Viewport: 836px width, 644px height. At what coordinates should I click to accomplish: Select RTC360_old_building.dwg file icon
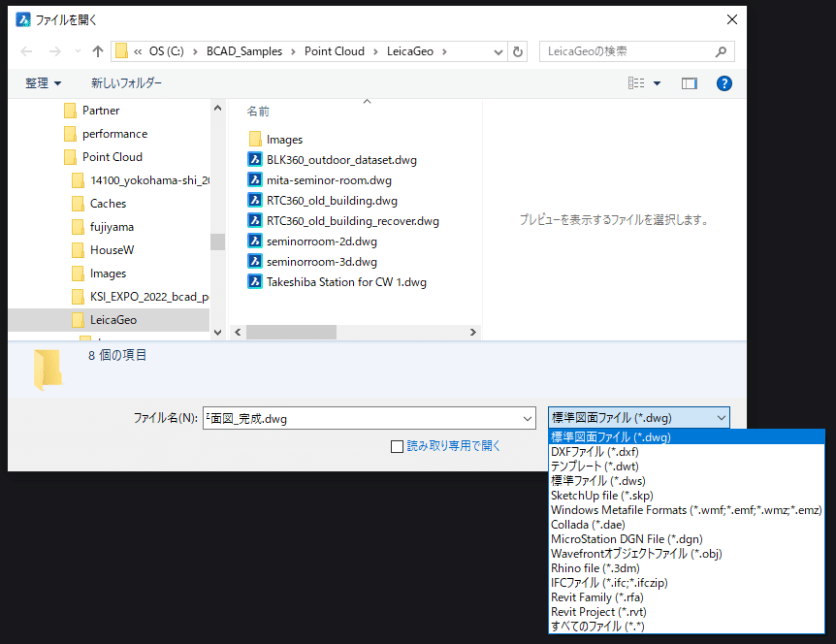click(x=255, y=200)
